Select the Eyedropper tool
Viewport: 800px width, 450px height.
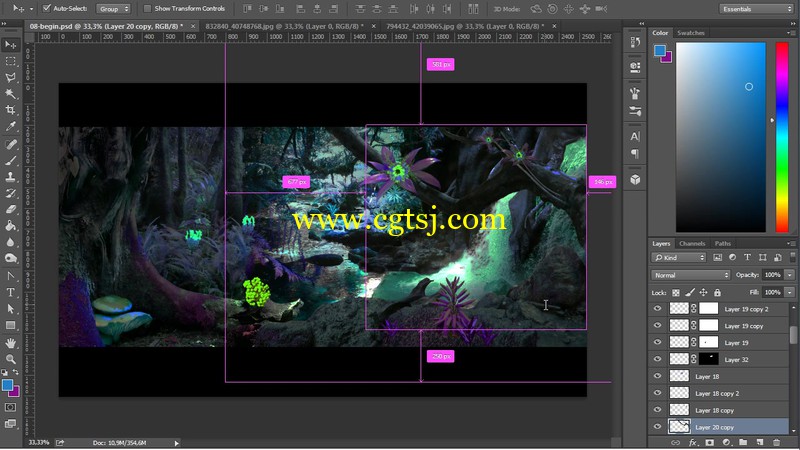click(x=10, y=127)
